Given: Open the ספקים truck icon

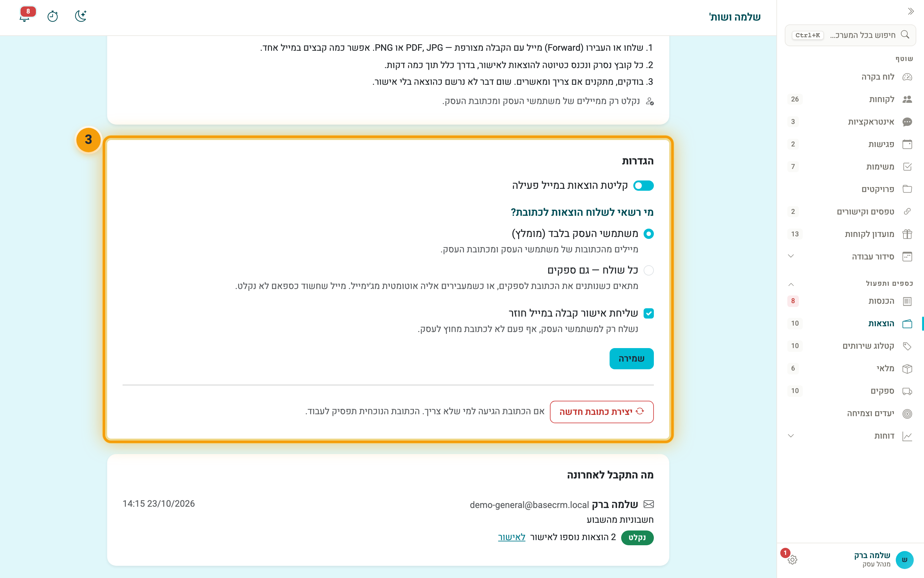Looking at the screenshot, I should coord(907,391).
